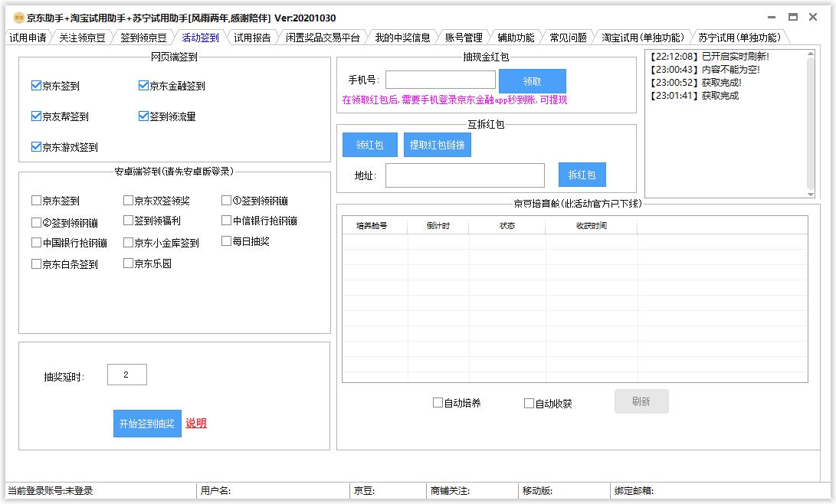
Task: Open the red 说明 link
Action: click(196, 423)
